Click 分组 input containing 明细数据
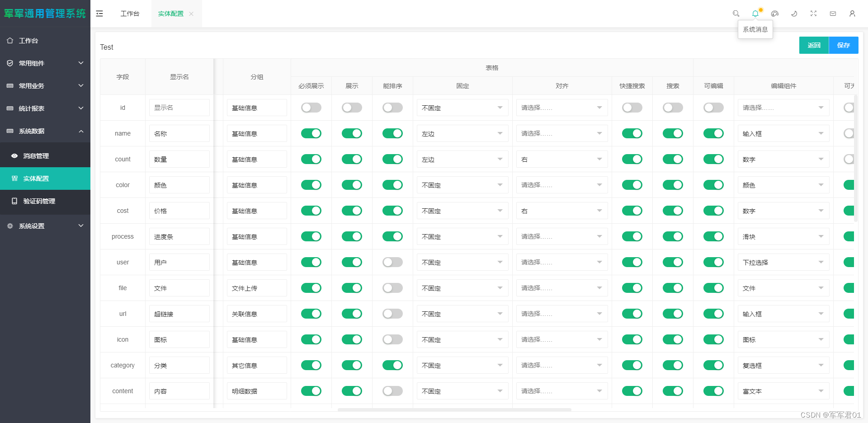The height and width of the screenshot is (423, 868). point(257,391)
